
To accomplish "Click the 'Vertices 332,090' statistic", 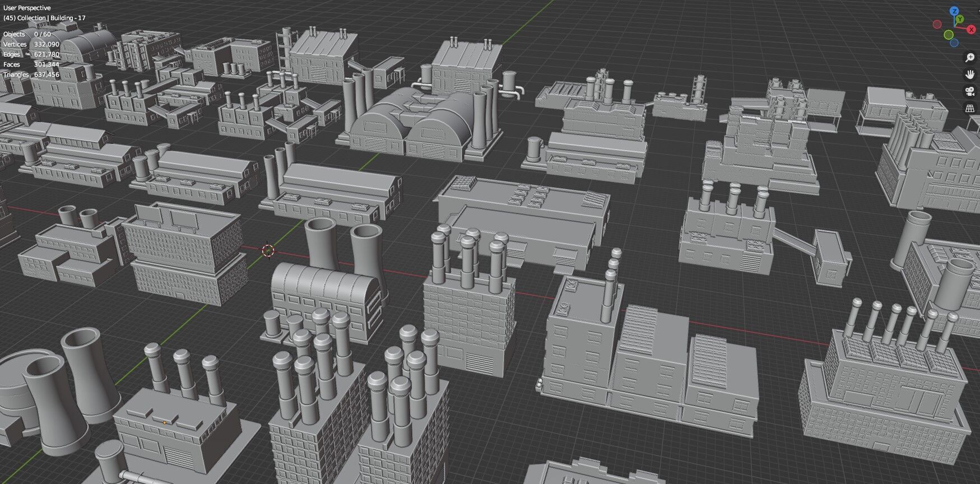I will (31, 44).
